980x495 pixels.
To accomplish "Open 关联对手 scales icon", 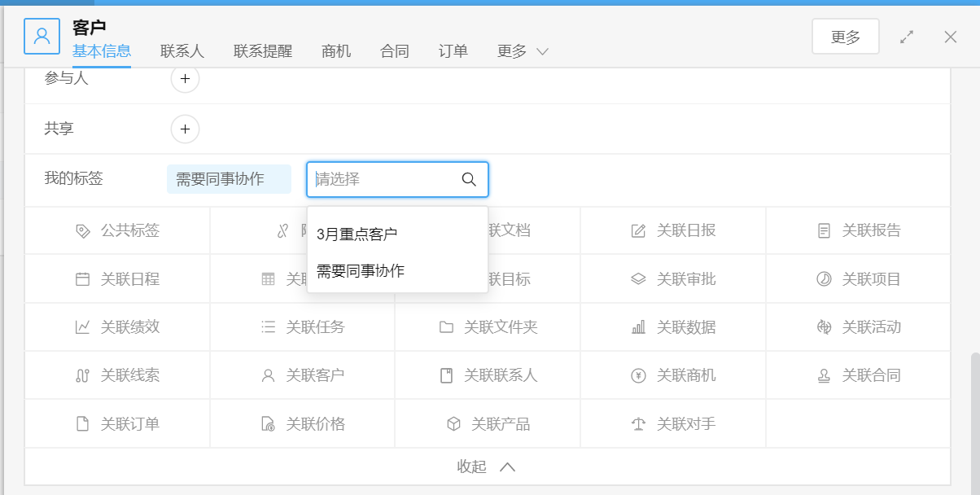I will pos(638,424).
